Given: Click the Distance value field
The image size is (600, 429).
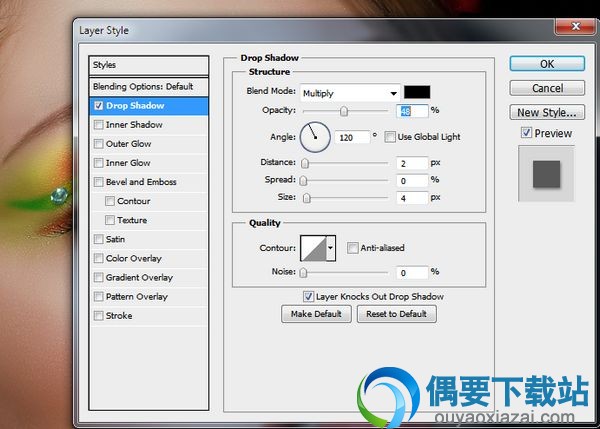Looking at the screenshot, I should (x=412, y=163).
